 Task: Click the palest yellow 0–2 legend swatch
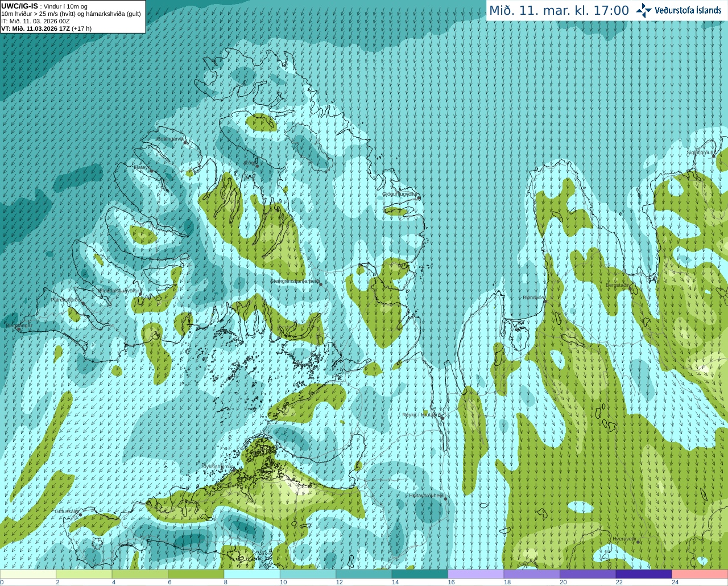(x=28, y=574)
